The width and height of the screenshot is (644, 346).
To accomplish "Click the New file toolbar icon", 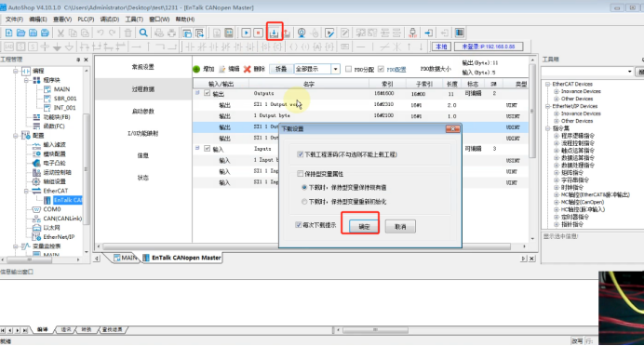I will coord(8,33).
